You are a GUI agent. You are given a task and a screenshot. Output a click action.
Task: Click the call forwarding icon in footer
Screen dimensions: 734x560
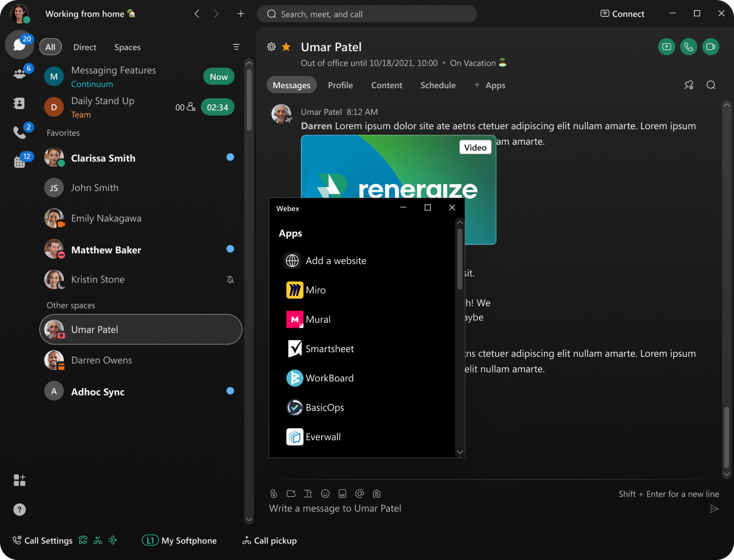83,541
